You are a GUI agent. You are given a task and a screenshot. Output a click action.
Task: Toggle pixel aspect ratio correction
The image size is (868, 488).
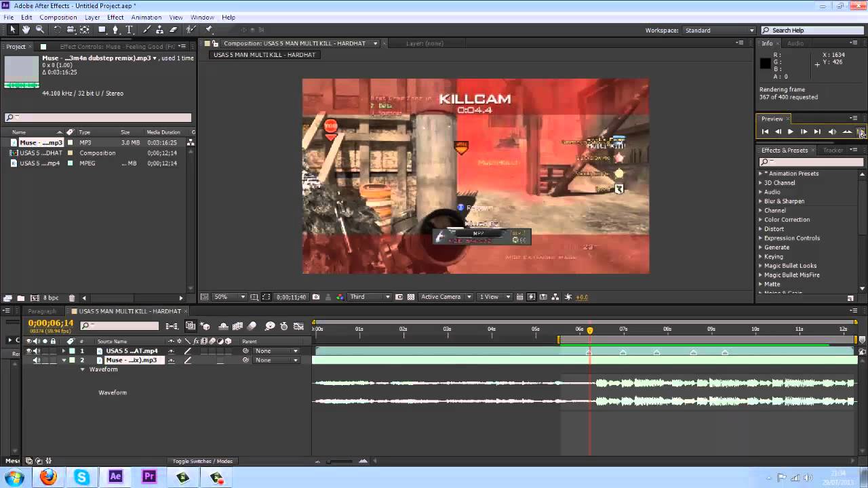519,297
